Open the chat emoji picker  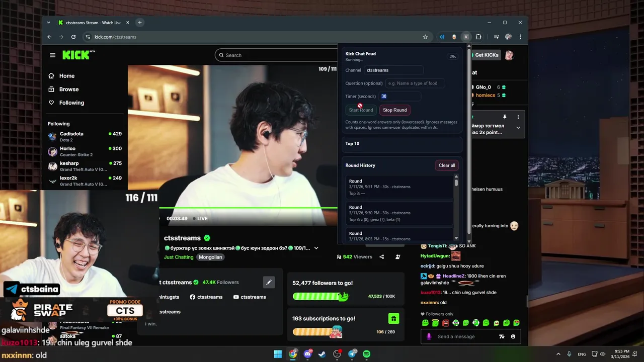(513, 336)
